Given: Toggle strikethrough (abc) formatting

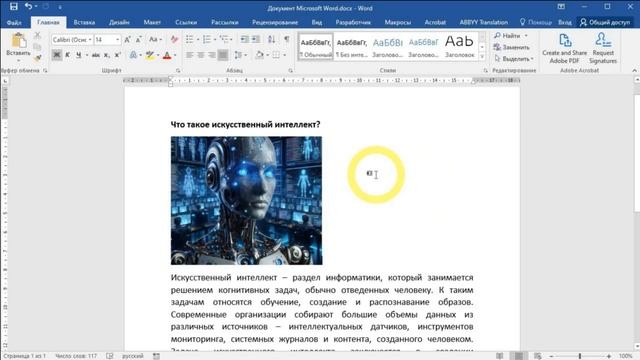Looking at the screenshot, I should click(96, 55).
